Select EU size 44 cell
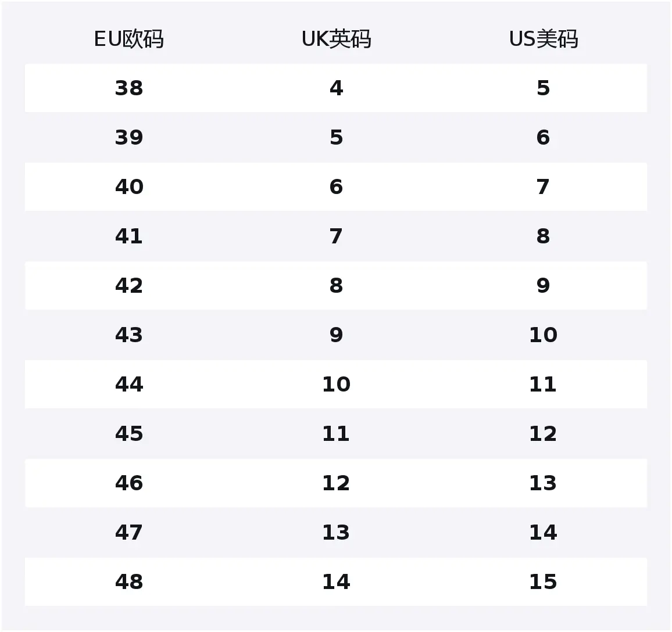The height and width of the screenshot is (632, 672). click(x=128, y=385)
